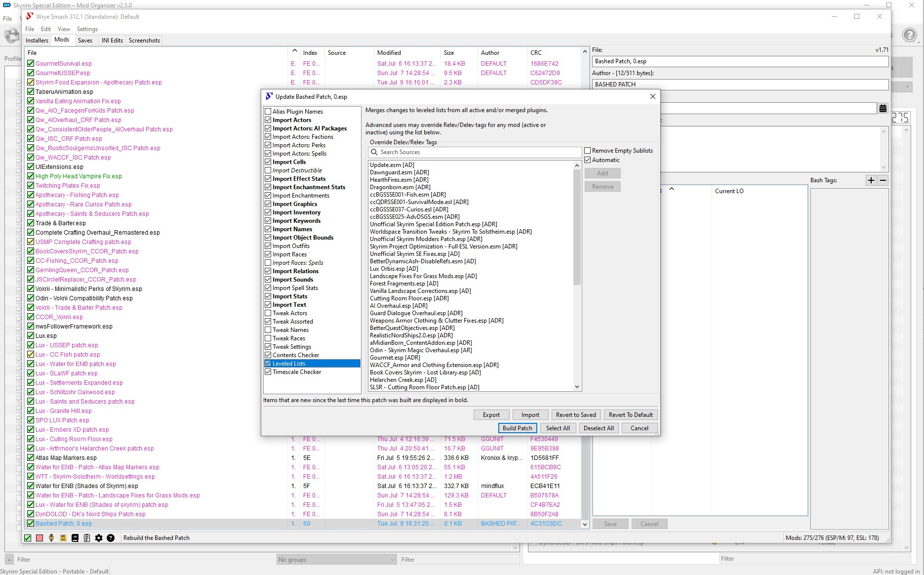Toggle the Tweak Names checkbox
Image resolution: width=924 pixels, height=575 pixels.
point(268,330)
